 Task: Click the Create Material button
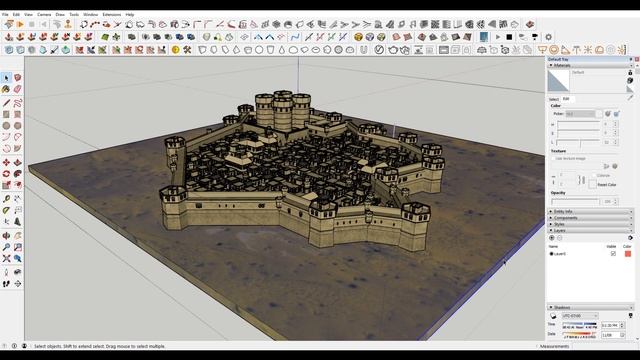click(x=630, y=80)
